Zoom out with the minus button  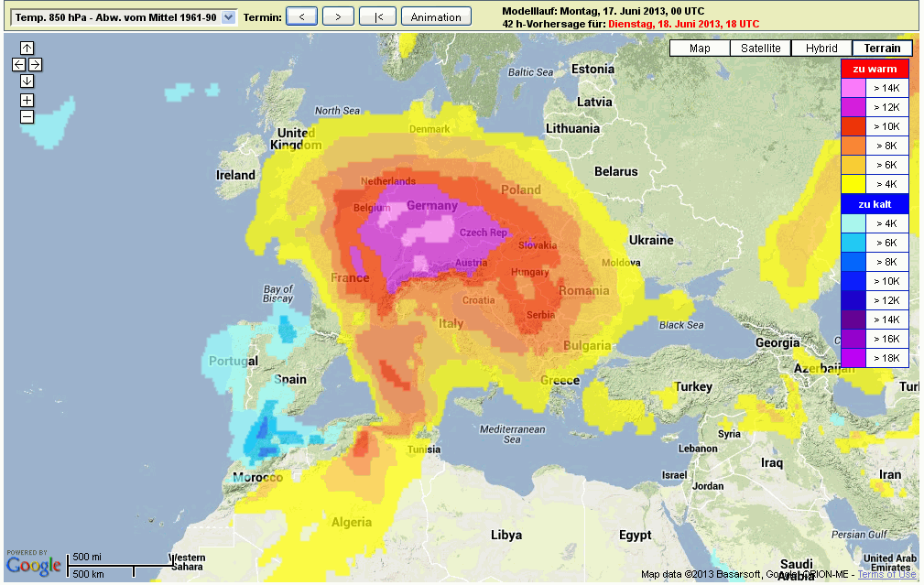pyautogui.click(x=27, y=116)
